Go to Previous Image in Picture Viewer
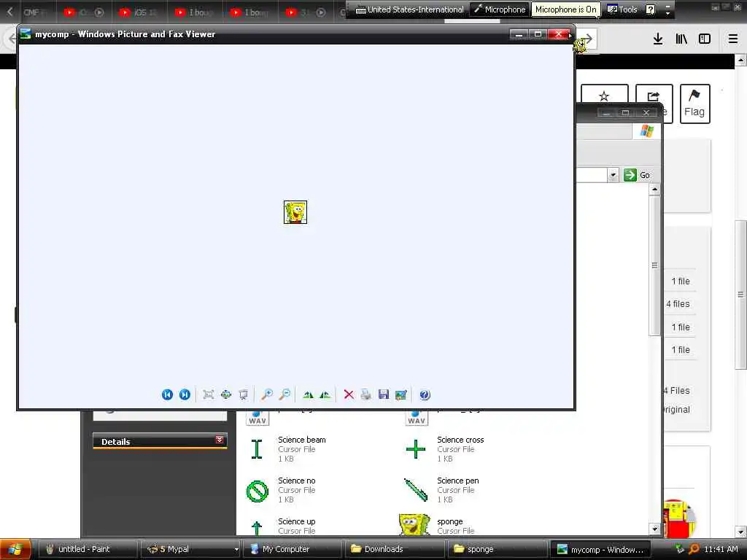The width and height of the screenshot is (747, 560). [x=167, y=394]
